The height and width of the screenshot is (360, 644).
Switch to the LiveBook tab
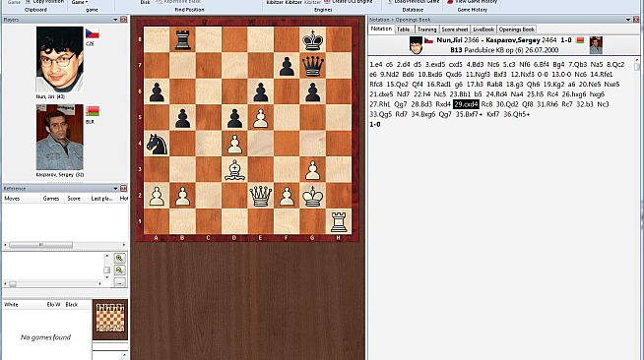(x=483, y=30)
